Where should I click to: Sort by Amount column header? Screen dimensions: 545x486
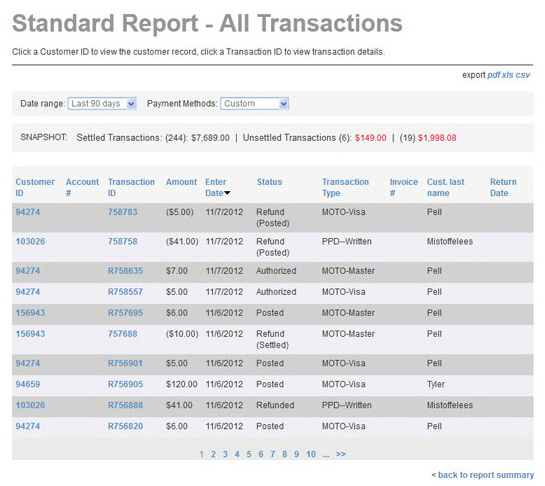tap(181, 182)
